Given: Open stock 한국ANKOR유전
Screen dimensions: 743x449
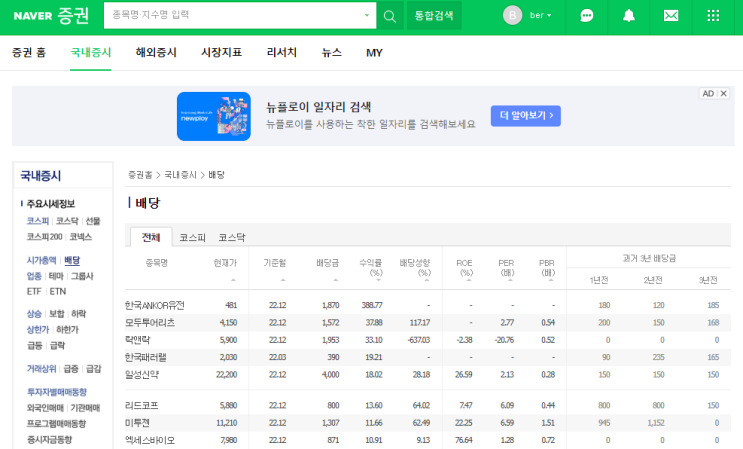Looking at the screenshot, I should (x=154, y=305).
